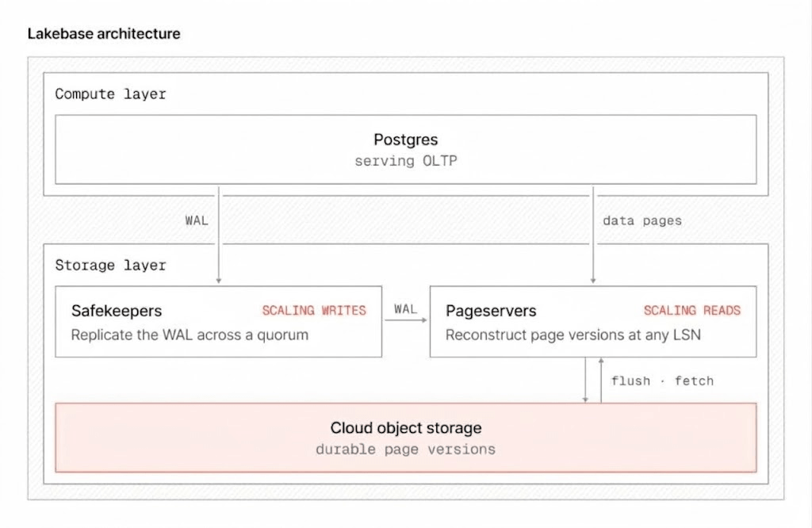812x528 pixels.
Task: Select the Replicate the WAL across a quorum text
Action: pyautogui.click(x=190, y=335)
